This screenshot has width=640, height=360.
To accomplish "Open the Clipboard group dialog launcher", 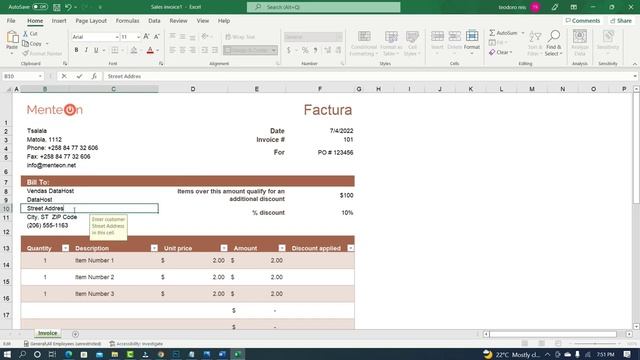I will pos(65,64).
